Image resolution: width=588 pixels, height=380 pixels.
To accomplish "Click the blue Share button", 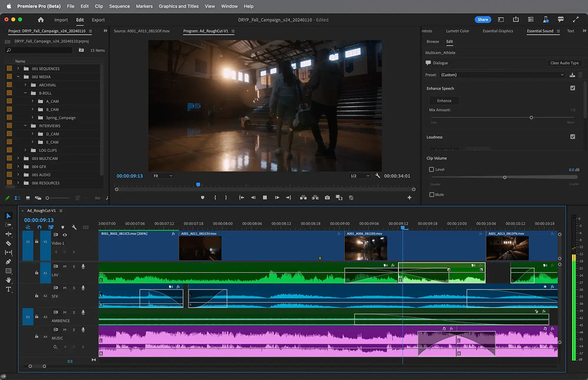I will [x=483, y=20].
